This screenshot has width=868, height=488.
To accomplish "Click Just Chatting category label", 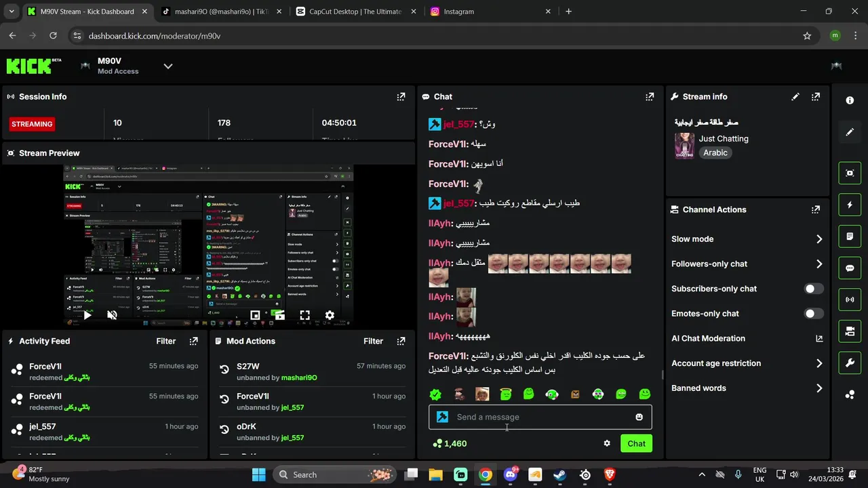I will (724, 138).
